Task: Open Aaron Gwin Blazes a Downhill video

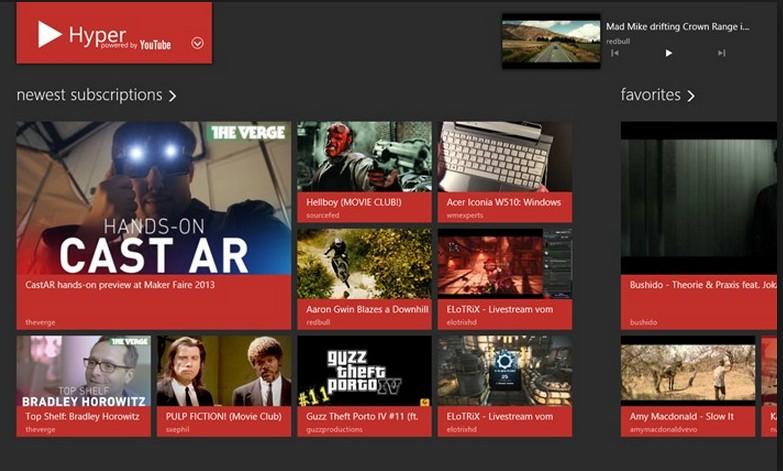Action: (365, 279)
